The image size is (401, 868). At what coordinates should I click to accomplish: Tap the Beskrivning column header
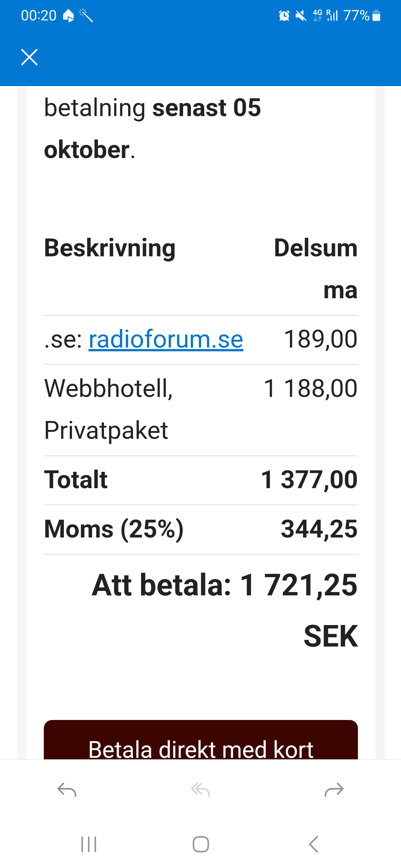pos(110,248)
